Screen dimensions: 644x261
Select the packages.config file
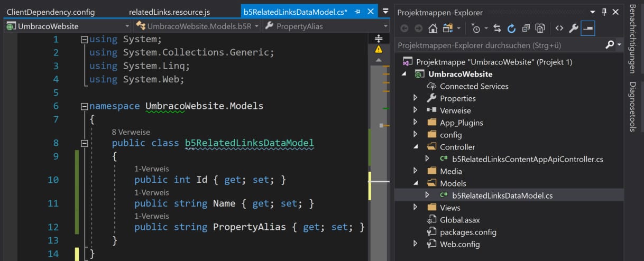[x=468, y=232]
